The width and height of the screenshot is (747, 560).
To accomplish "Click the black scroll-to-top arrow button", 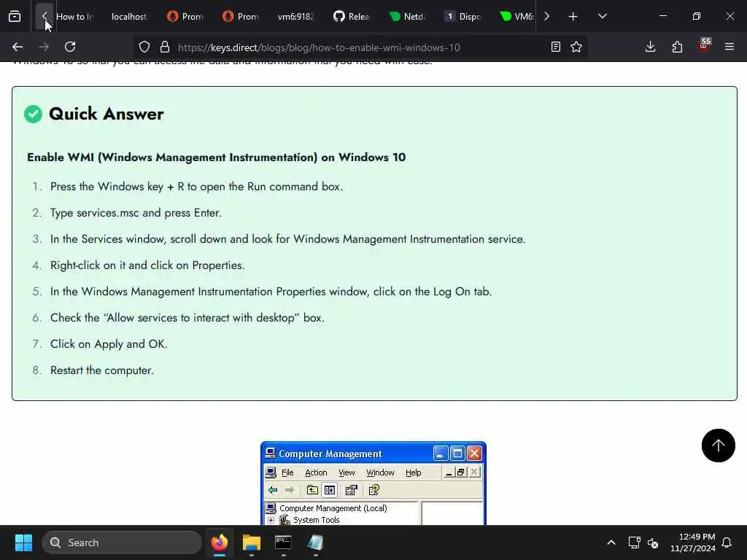I will click(718, 446).
